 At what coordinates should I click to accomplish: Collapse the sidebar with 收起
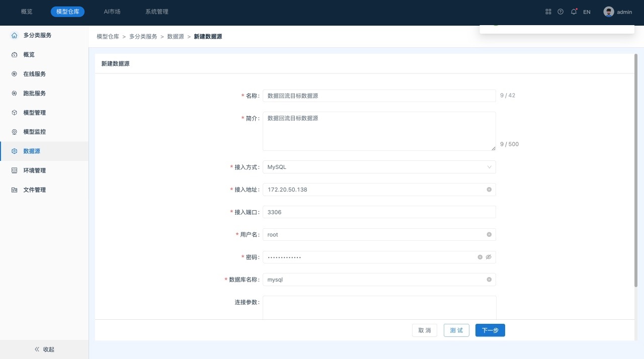[x=44, y=349]
